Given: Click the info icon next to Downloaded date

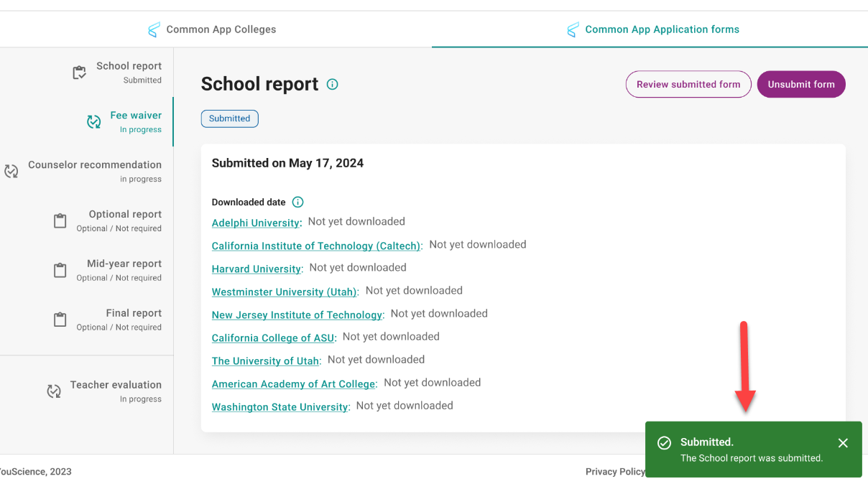Looking at the screenshot, I should tap(297, 203).
